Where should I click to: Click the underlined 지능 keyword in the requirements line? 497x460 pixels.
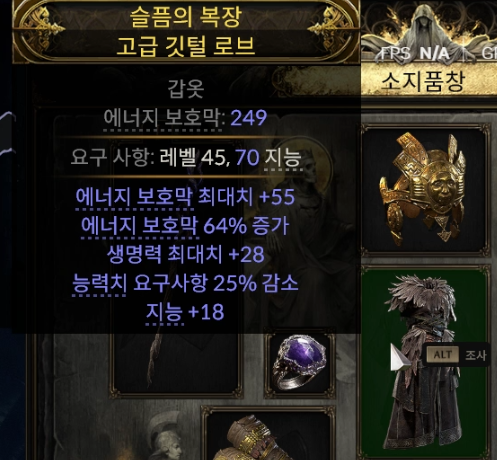[283, 158]
